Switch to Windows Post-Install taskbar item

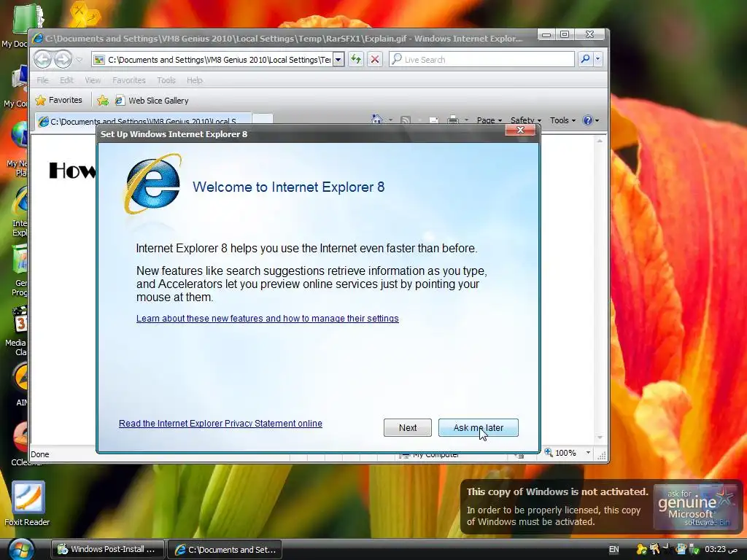click(x=108, y=549)
